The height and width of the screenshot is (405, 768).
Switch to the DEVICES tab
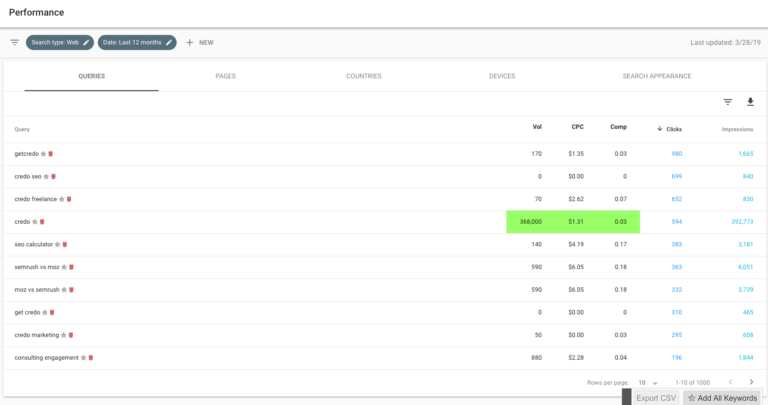pos(502,76)
